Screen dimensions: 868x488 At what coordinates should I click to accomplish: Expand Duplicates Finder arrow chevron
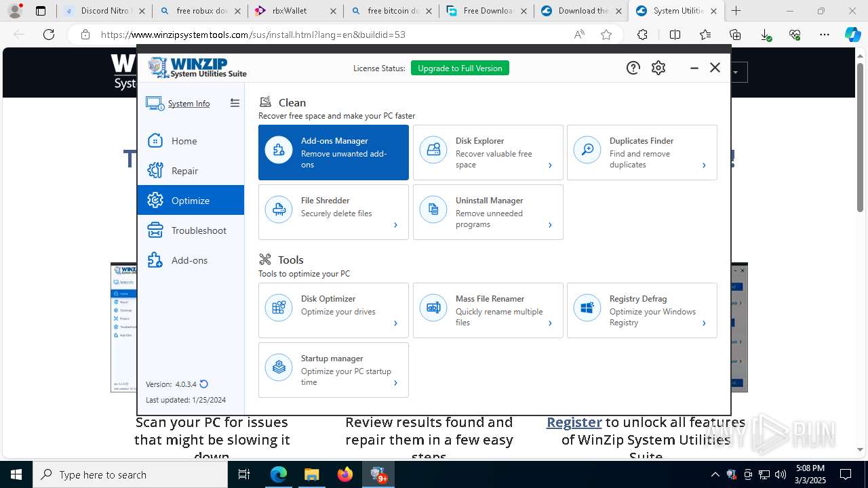click(704, 165)
